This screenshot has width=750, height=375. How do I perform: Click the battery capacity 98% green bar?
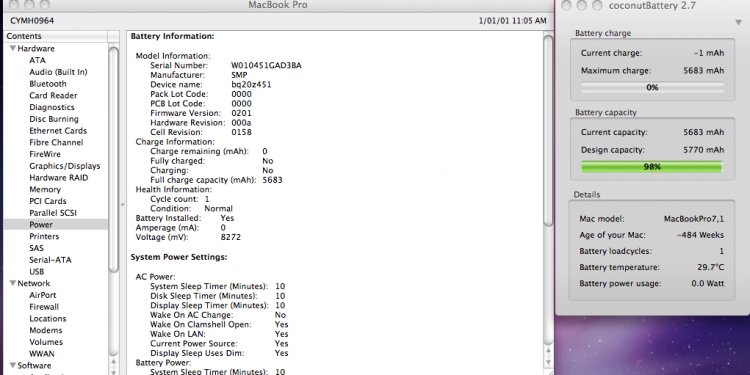[652, 167]
